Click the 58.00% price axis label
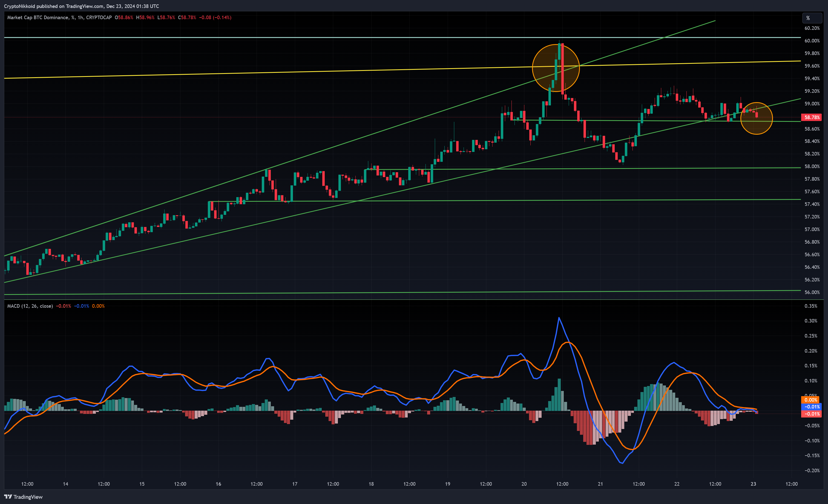Image resolution: width=828 pixels, height=504 pixels. [x=812, y=167]
